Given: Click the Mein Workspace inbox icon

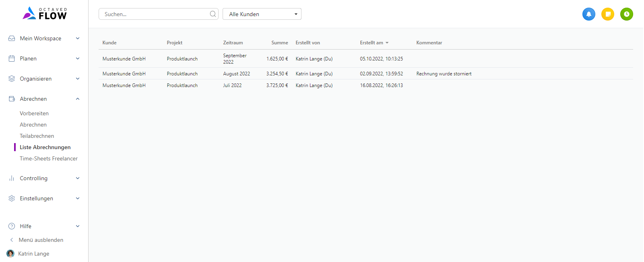Looking at the screenshot, I should [x=12, y=38].
